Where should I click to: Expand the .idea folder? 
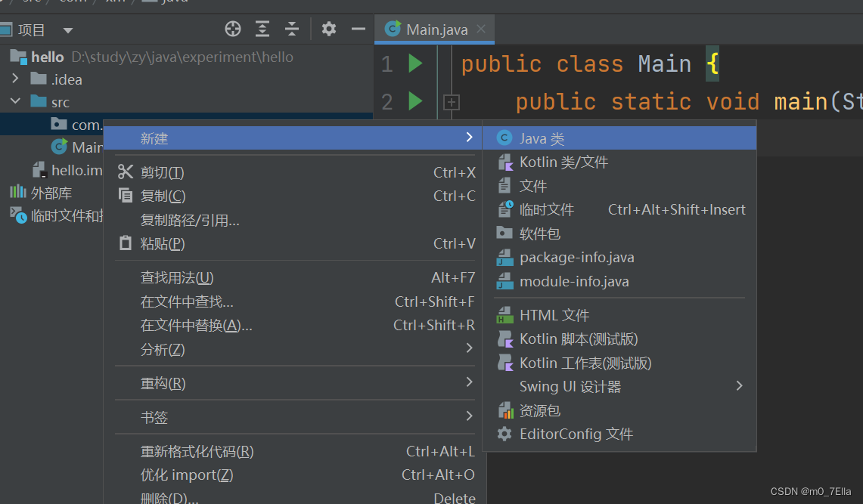(15, 79)
